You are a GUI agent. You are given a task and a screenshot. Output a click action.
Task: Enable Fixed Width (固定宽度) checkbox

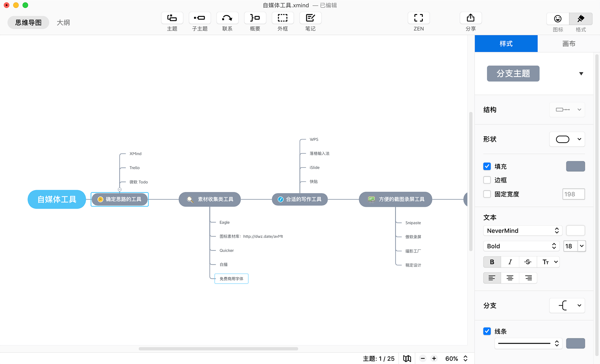pyautogui.click(x=487, y=194)
